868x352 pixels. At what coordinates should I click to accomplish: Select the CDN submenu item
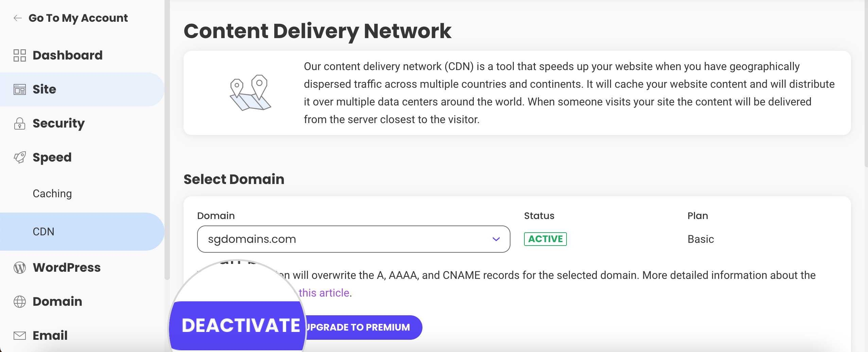(x=82, y=232)
